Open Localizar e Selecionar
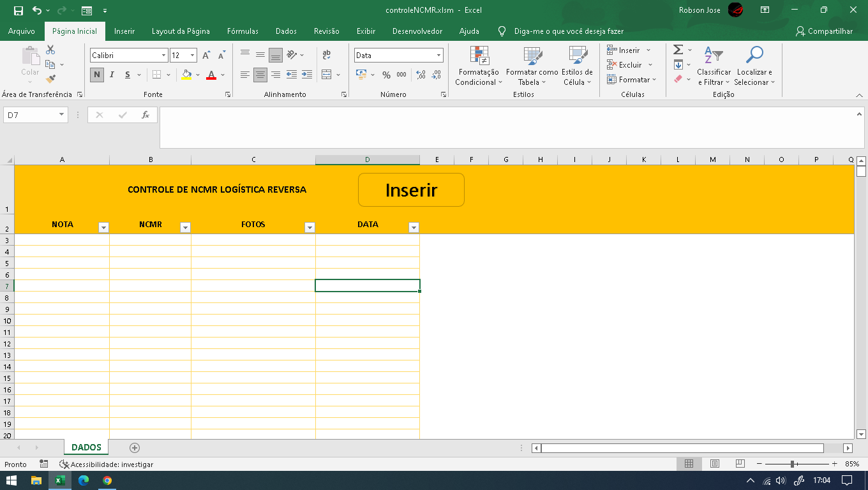This screenshot has width=868, height=490. pyautogui.click(x=754, y=66)
